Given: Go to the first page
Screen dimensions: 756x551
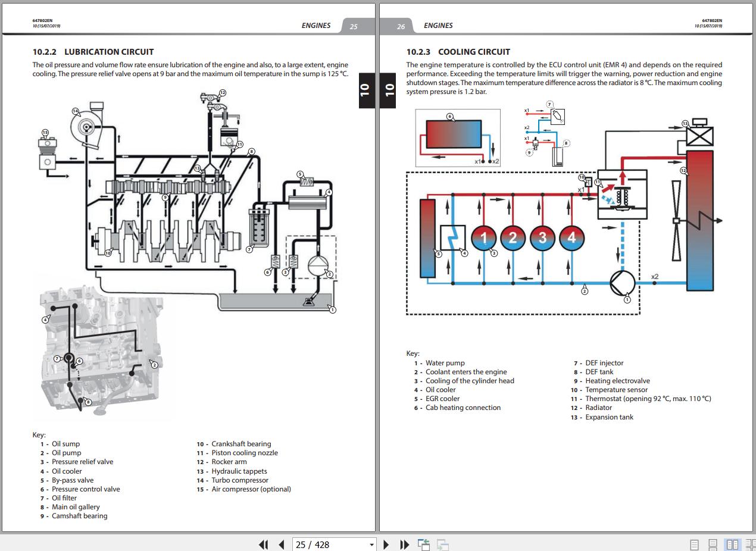Looking at the screenshot, I should pyautogui.click(x=263, y=544).
